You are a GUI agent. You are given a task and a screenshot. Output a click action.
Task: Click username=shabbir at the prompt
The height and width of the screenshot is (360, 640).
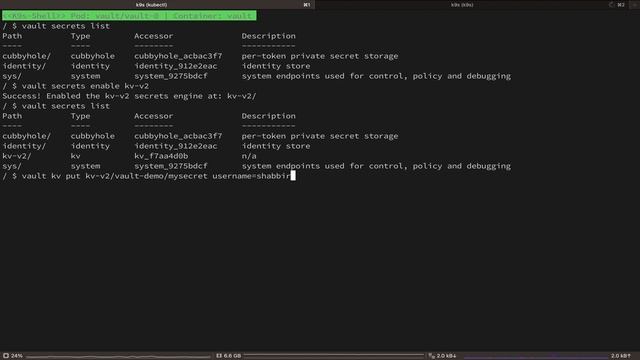[251, 176]
